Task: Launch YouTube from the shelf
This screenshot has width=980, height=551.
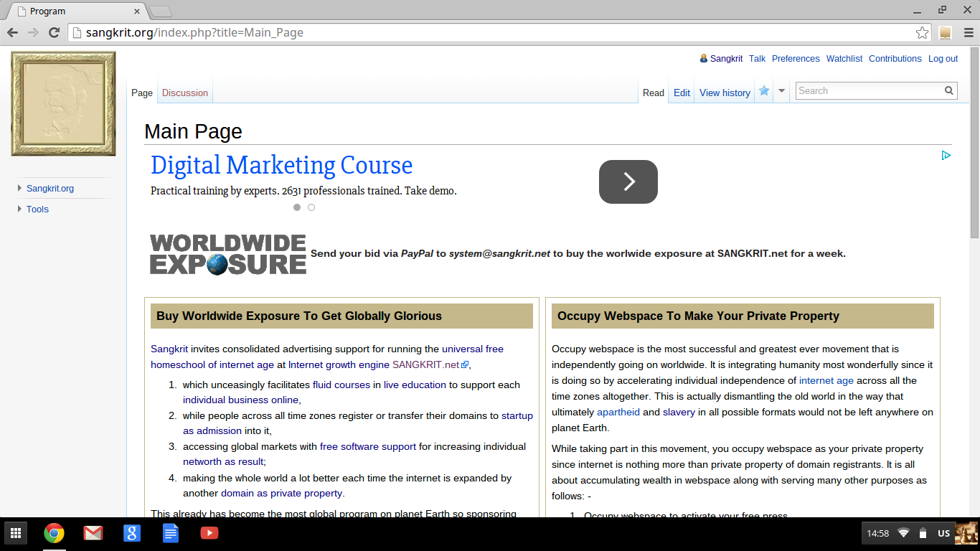Action: 209,533
